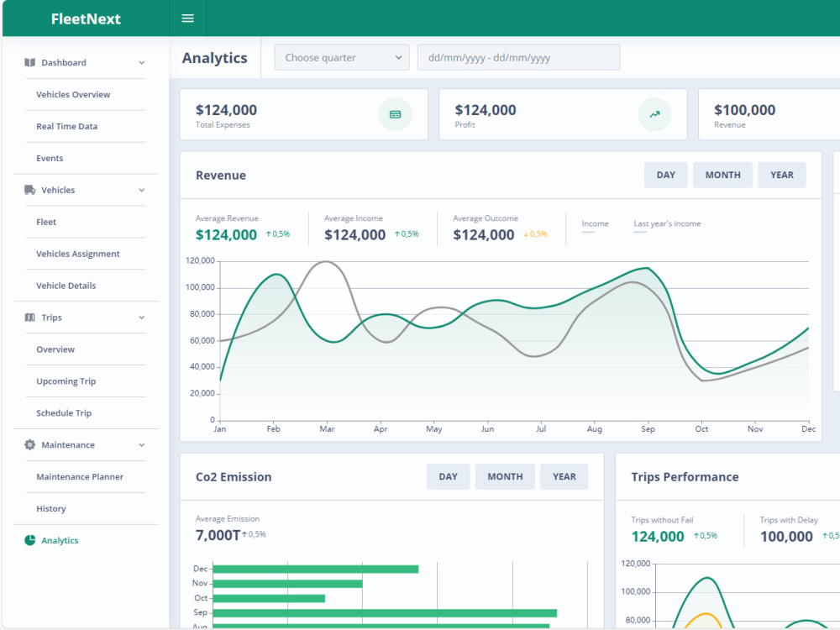840x630 pixels.
Task: Click the Total Expenses card icon
Action: (396, 114)
